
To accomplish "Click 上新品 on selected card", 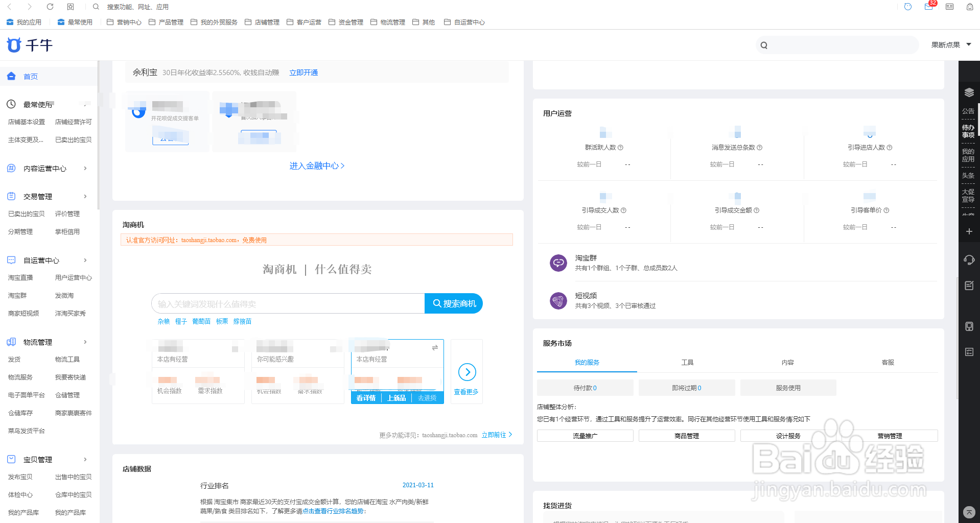I will [396, 398].
